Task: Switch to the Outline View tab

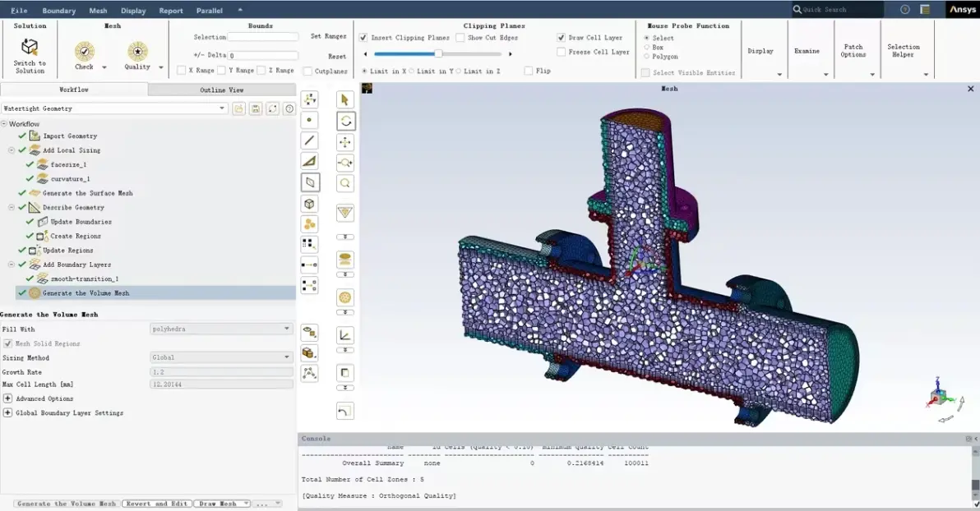Action: [x=222, y=90]
